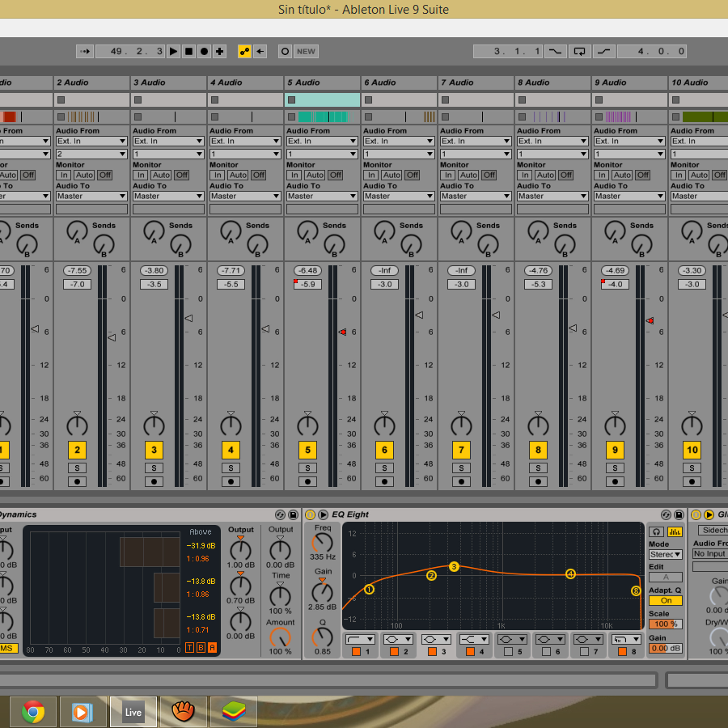Open EQ band 4 filter type dropdown
728x728 pixels.
[474, 639]
